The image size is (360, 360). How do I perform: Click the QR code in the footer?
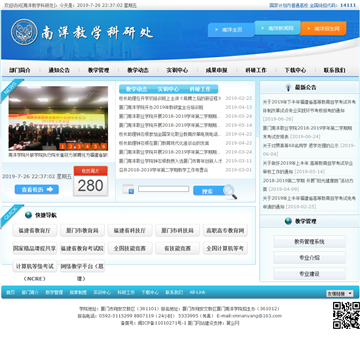click(x=346, y=315)
